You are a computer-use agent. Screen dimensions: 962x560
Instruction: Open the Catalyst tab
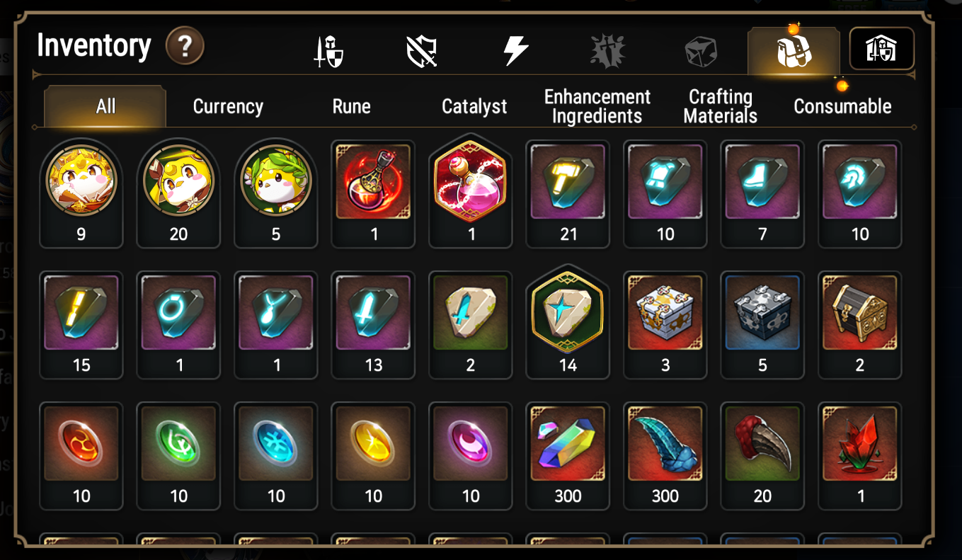(474, 107)
